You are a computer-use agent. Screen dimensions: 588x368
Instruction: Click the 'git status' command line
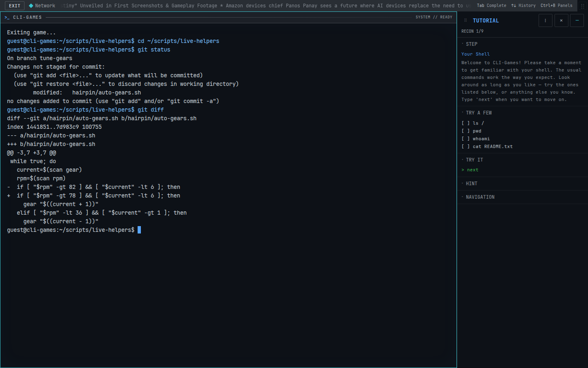pos(89,50)
